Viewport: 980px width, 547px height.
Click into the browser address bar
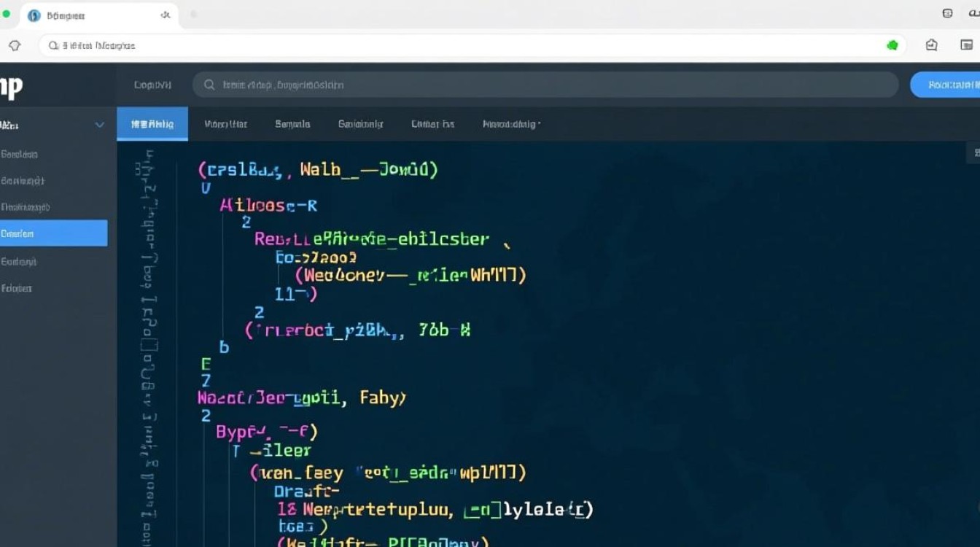(x=467, y=45)
